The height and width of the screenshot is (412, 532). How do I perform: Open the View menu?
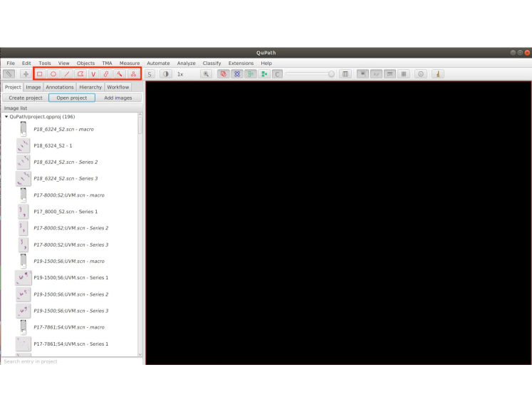[x=64, y=63]
